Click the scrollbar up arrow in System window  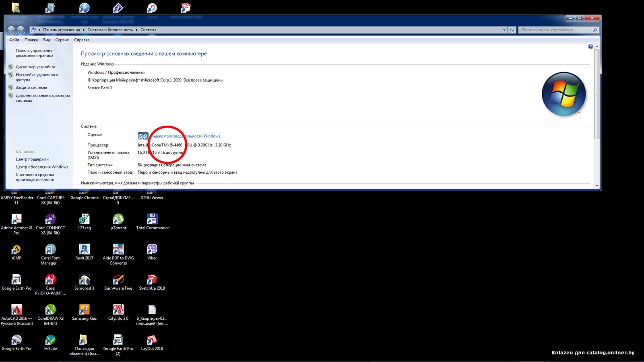click(x=597, y=47)
